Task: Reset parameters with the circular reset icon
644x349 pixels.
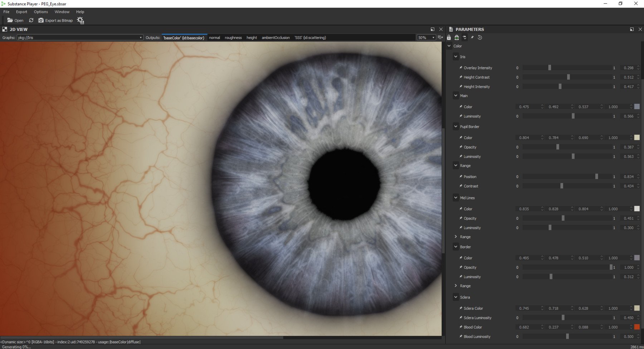Action: pyautogui.click(x=480, y=38)
